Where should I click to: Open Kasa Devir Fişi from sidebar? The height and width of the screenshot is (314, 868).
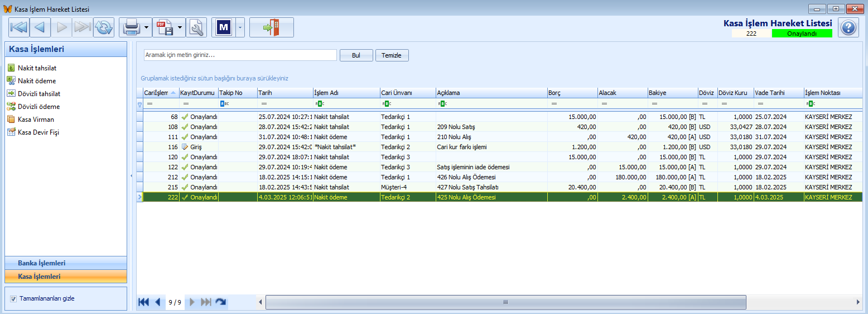pyautogui.click(x=38, y=132)
